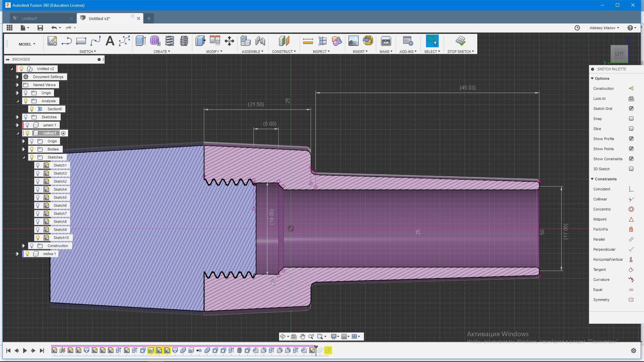Click the Stop Sketch icon
Image resolution: width=644 pixels, height=362 pixels.
point(460,41)
